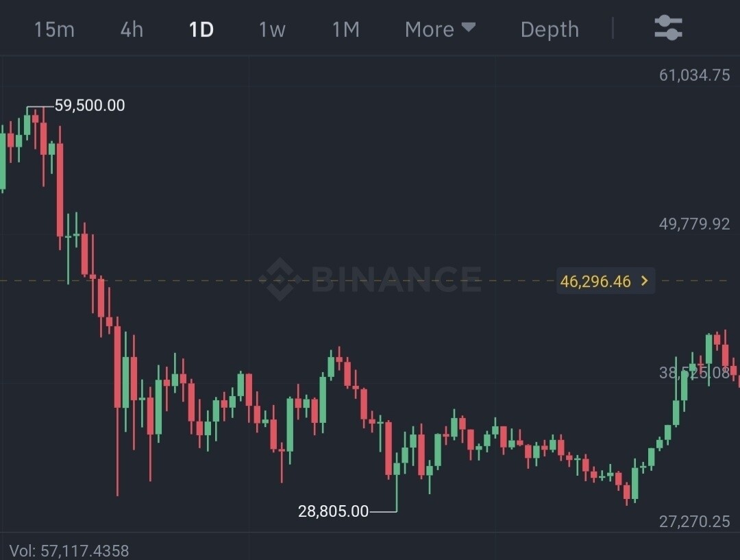Click the 27,270.25 price axis label

(694, 522)
